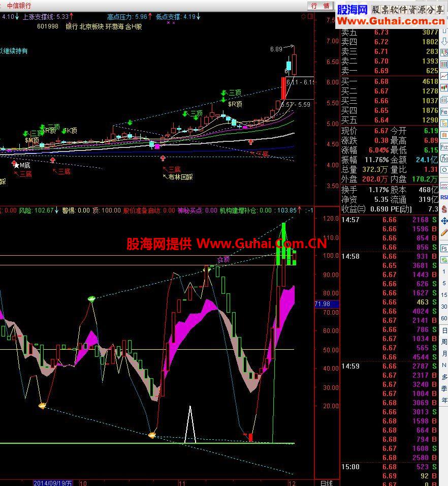Switch to 1-minute period

(444, 271)
